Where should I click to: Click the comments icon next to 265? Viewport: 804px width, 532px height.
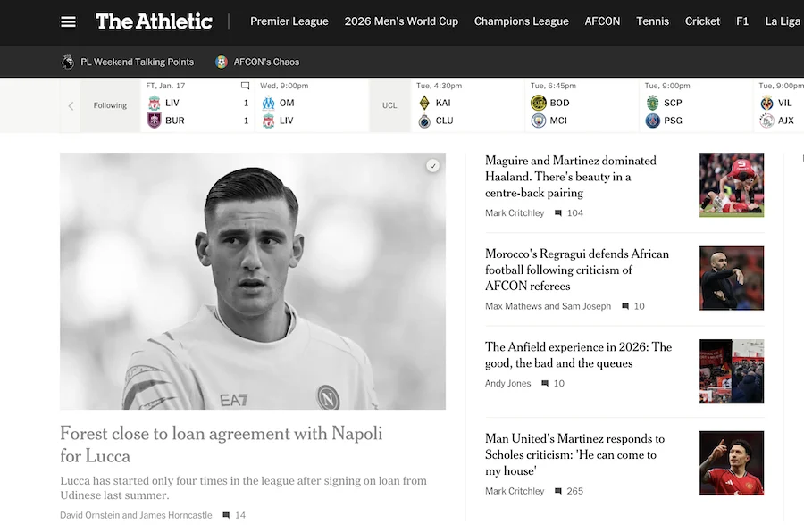[558, 491]
